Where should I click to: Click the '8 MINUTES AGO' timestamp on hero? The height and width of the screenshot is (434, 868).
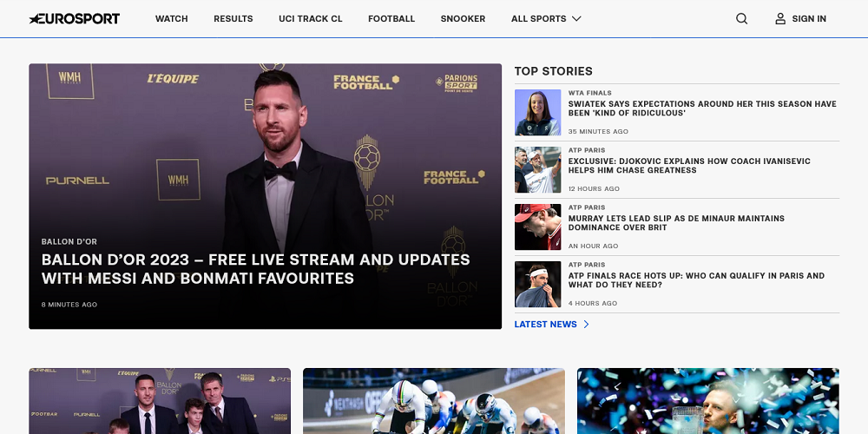click(x=69, y=305)
